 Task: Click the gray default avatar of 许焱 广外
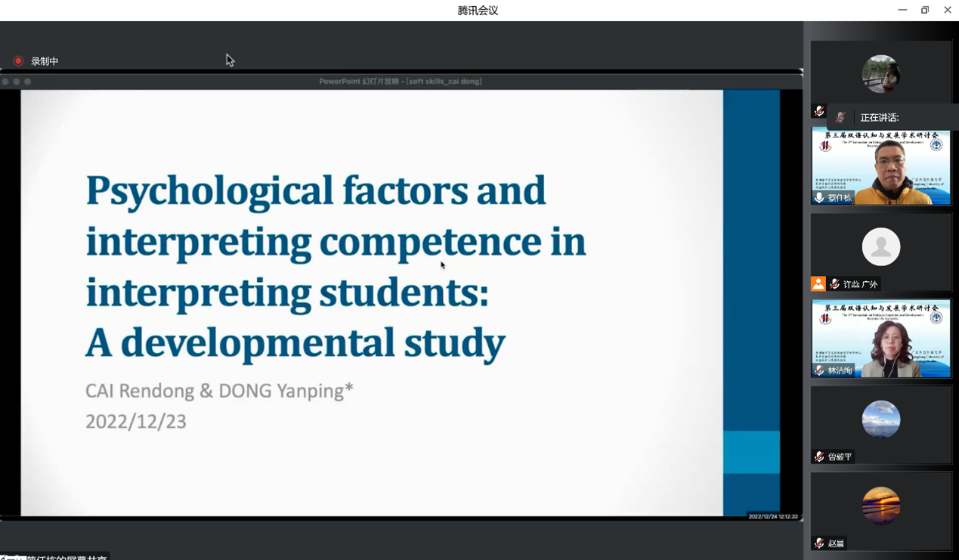[880, 246]
